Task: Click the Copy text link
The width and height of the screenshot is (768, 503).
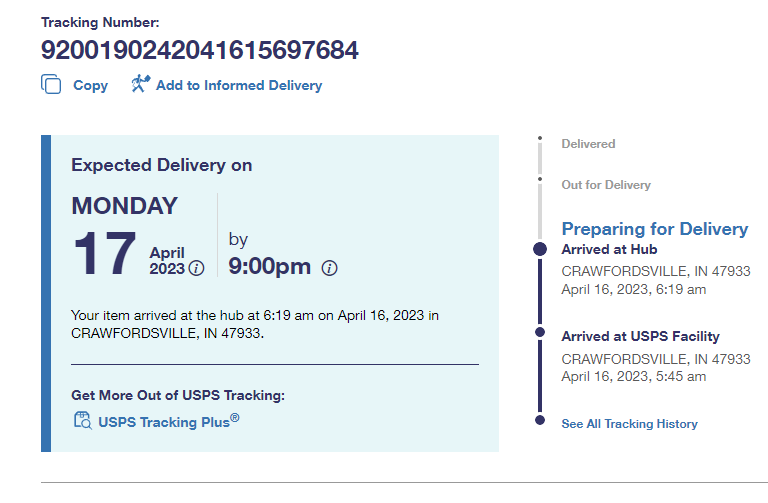Action: [90, 86]
